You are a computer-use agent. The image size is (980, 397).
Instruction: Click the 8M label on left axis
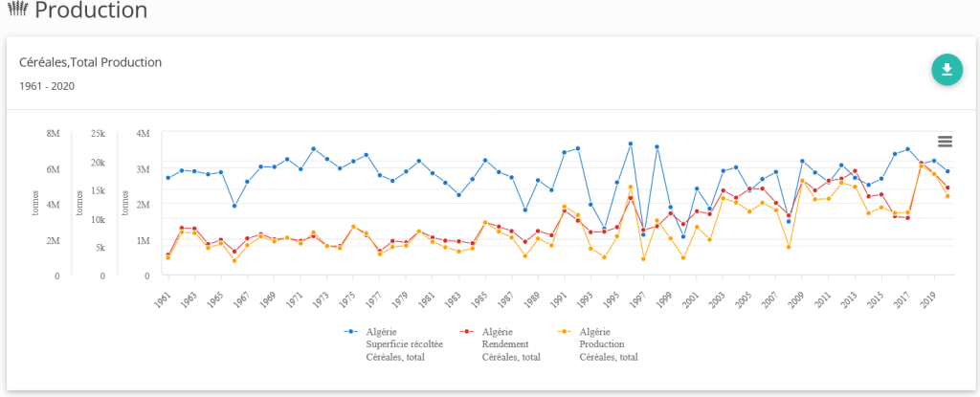(53, 133)
